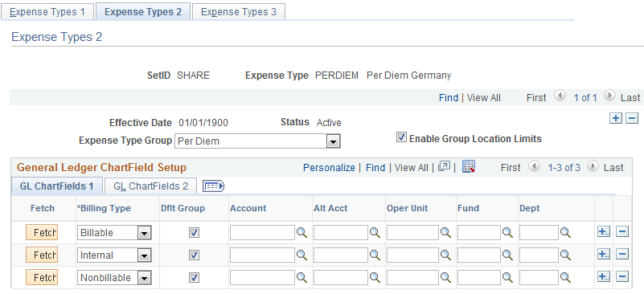Toggle Dflt Group for Billable row

tap(194, 233)
